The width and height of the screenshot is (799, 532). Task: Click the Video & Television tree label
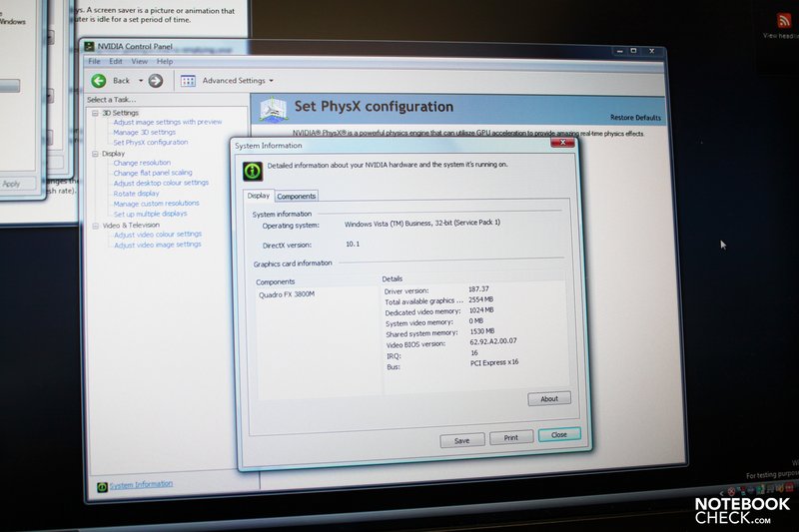tap(131, 225)
